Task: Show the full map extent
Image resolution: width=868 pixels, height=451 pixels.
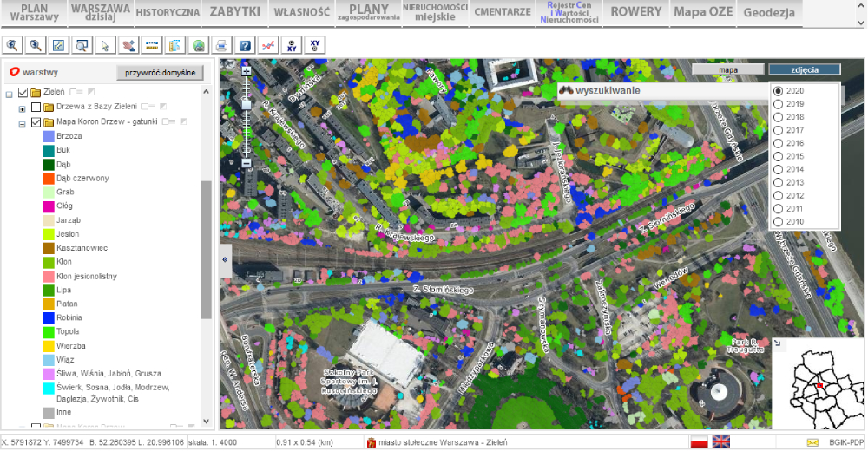Action: tap(59, 45)
